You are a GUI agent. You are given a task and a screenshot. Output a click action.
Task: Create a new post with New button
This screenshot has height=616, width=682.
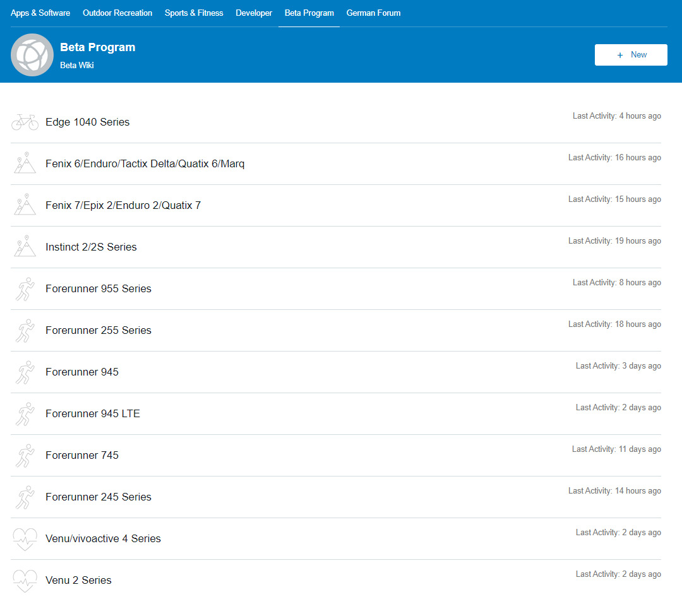pyautogui.click(x=631, y=55)
